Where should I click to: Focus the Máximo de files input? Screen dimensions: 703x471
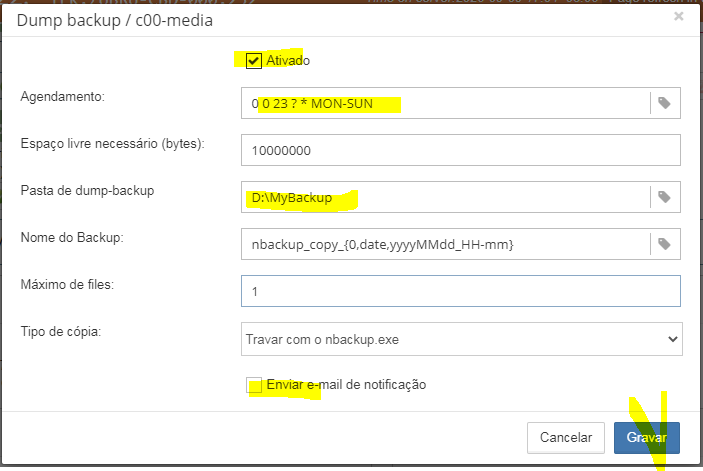(460, 291)
